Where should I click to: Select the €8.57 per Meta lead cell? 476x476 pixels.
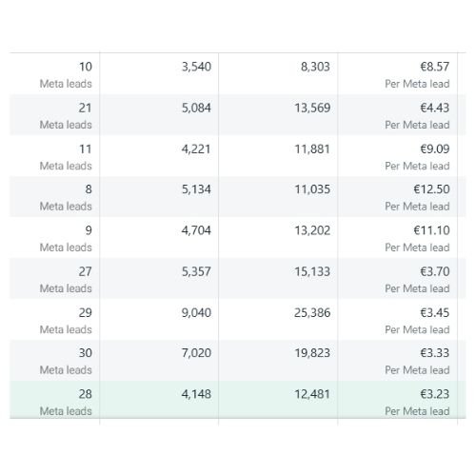coord(398,74)
